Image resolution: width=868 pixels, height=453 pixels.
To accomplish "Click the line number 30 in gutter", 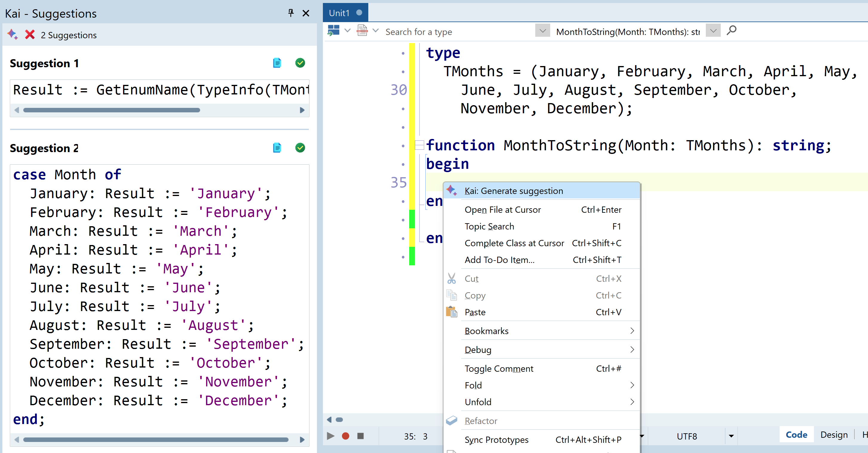I will click(399, 90).
